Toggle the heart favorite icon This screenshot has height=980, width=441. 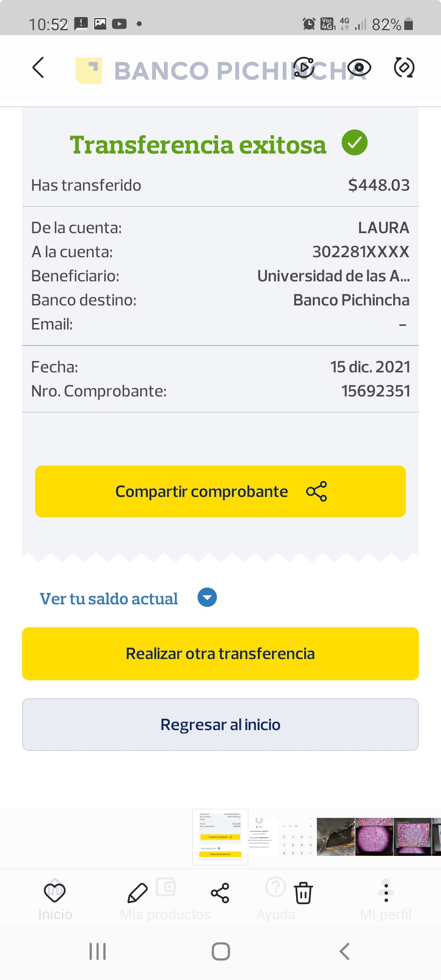tap(55, 892)
